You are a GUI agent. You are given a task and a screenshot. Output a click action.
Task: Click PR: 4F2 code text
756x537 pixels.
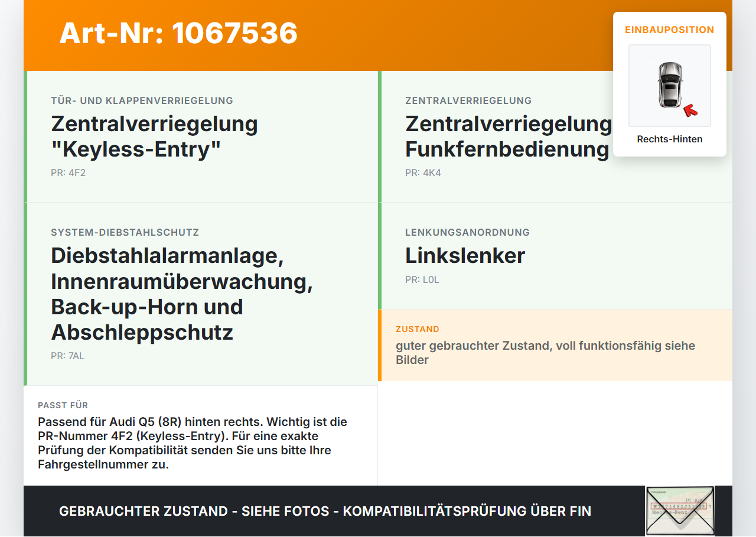tap(69, 173)
